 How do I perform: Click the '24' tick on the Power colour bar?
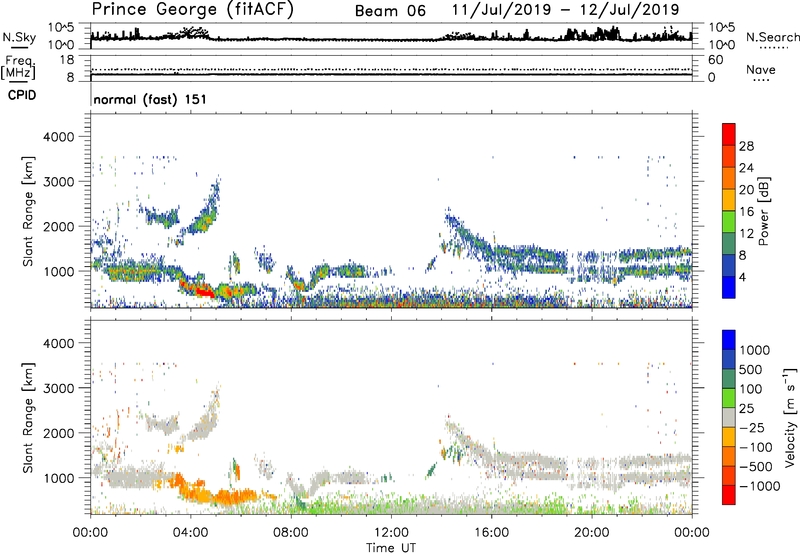pyautogui.click(x=746, y=168)
